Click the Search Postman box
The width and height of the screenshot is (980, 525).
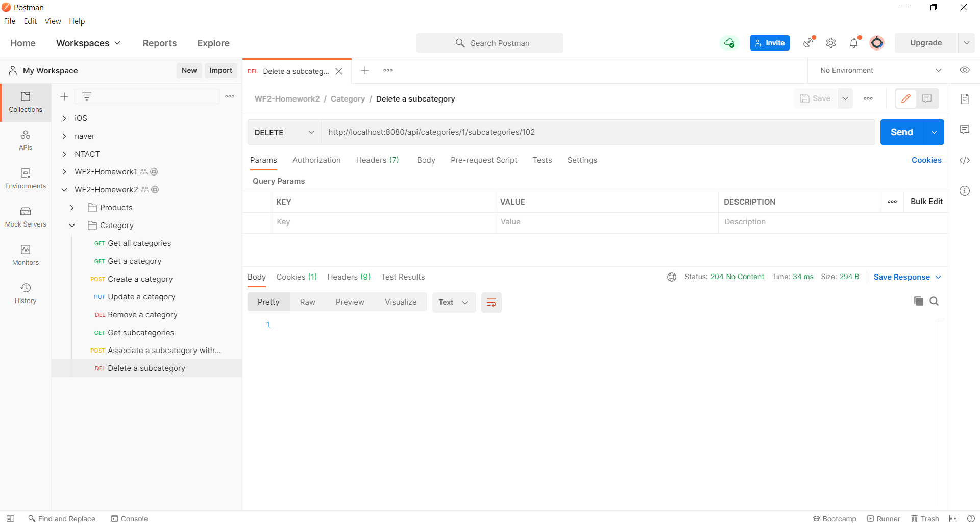point(490,43)
